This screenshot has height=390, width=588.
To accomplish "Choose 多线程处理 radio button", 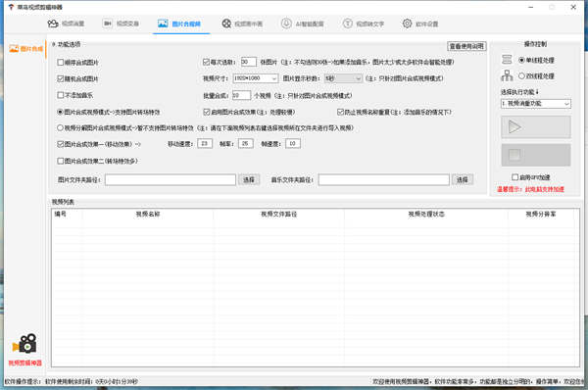I will pos(521,75).
